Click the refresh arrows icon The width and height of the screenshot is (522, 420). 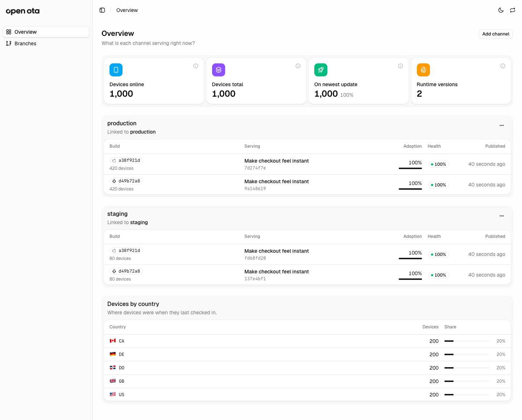[x=513, y=10]
